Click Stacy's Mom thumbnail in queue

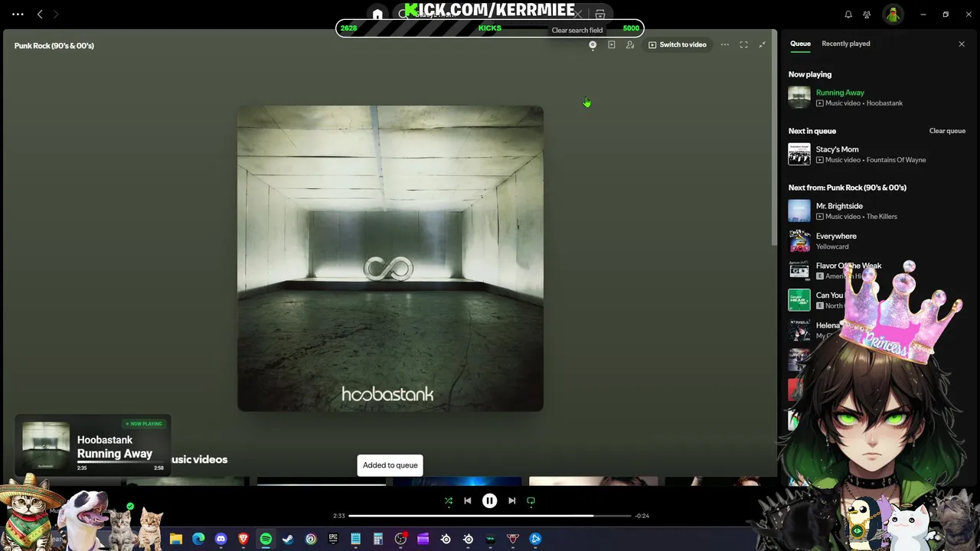click(799, 155)
